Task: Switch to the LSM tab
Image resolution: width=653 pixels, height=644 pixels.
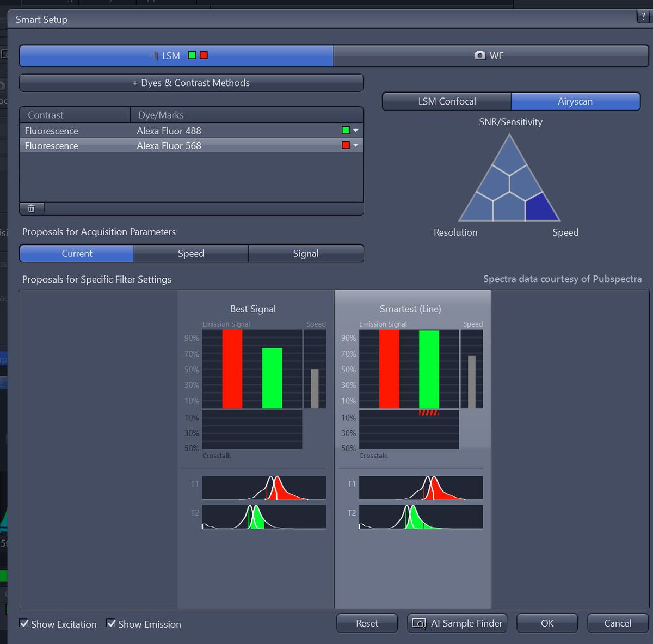Action: pyautogui.click(x=177, y=56)
